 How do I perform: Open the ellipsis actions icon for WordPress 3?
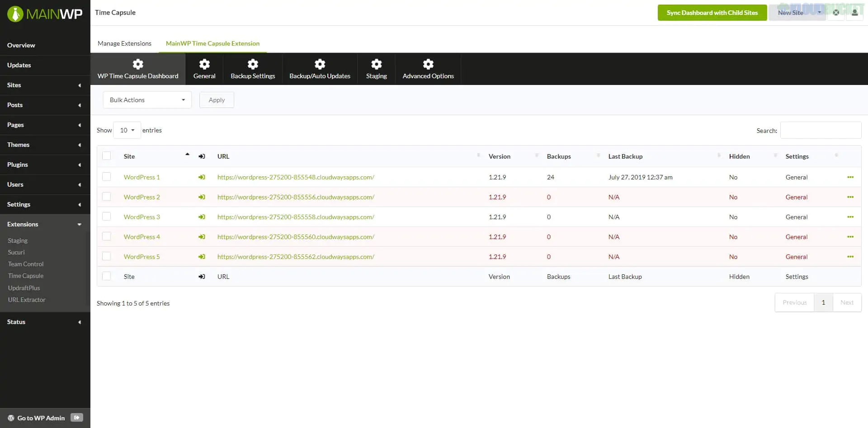pos(851,217)
